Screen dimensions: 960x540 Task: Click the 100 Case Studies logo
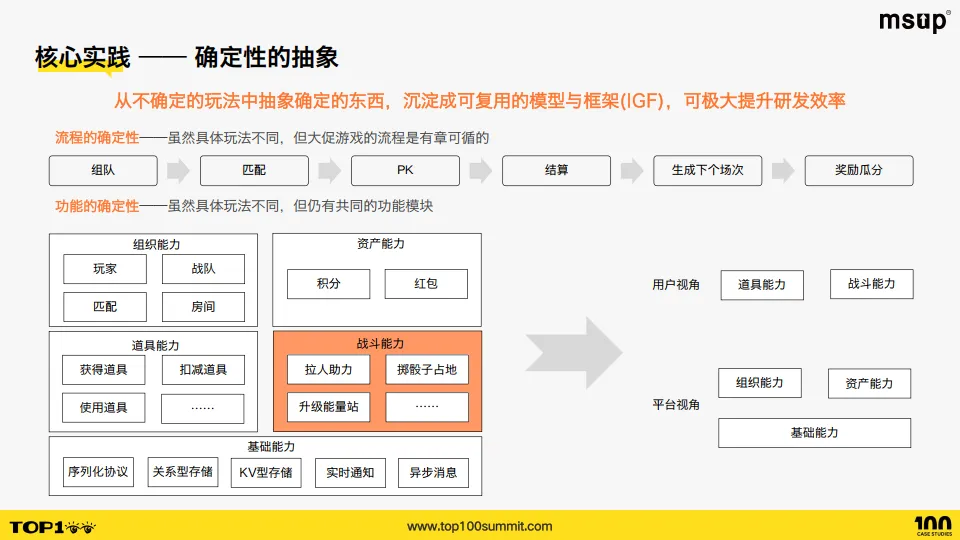click(933, 526)
